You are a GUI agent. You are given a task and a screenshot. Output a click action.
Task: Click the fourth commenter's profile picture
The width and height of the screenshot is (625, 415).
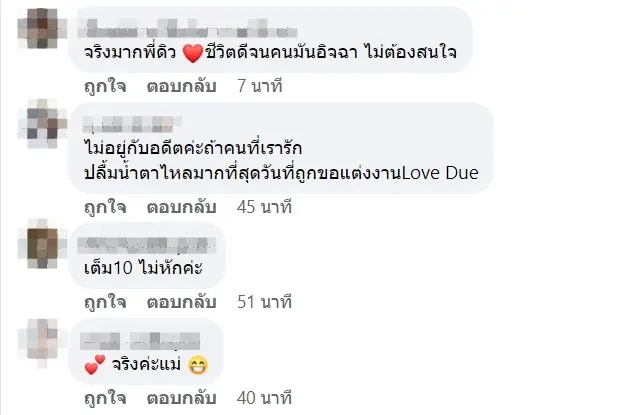(43, 339)
